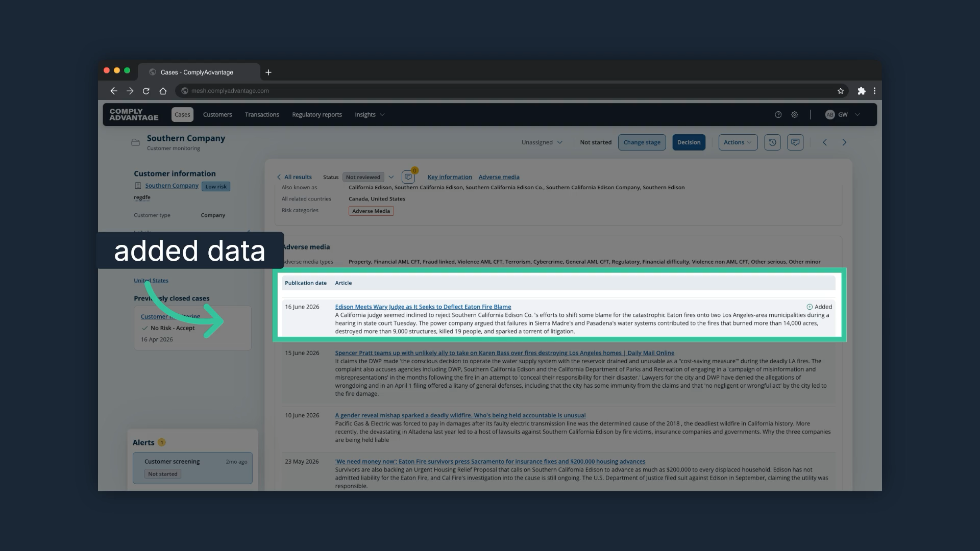The height and width of the screenshot is (551, 980).
Task: Click the Adverse Media risk category tag
Action: 371,211
